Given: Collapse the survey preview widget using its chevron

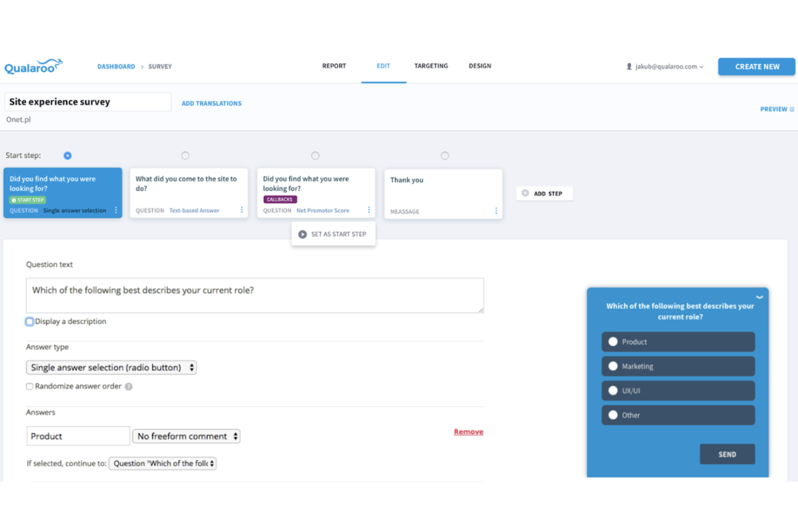Looking at the screenshot, I should (760, 297).
